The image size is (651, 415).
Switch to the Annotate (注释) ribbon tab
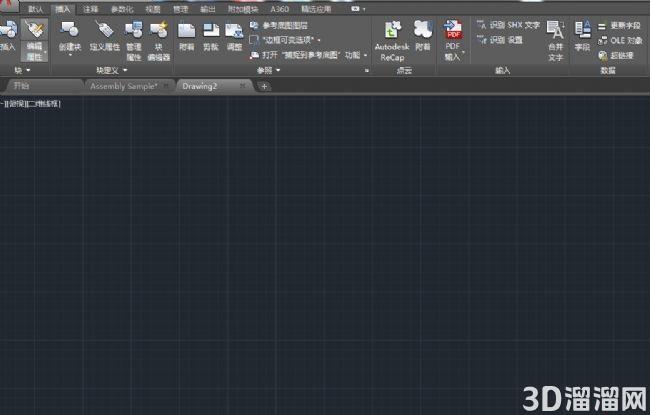pos(91,9)
